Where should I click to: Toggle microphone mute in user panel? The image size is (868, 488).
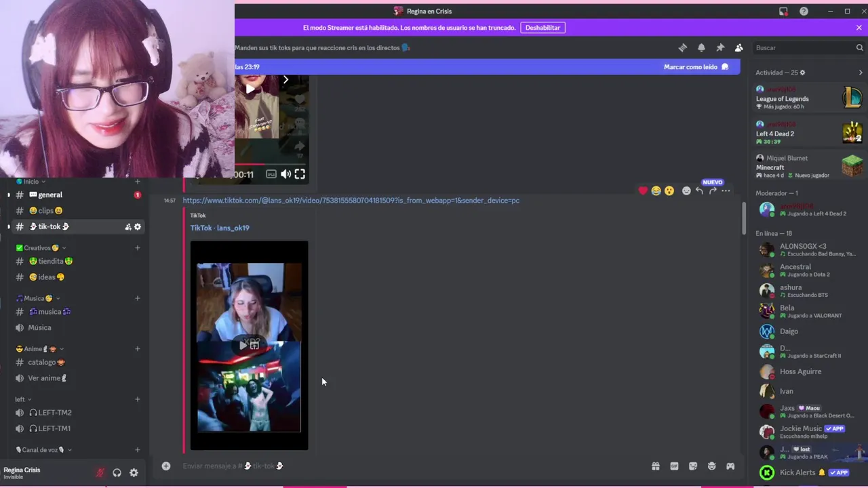click(x=100, y=472)
